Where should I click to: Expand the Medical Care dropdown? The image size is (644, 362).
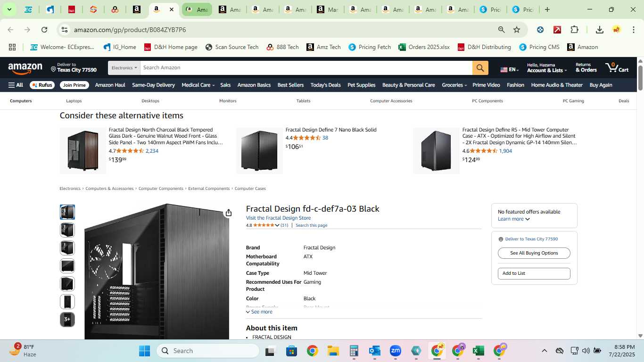pyautogui.click(x=198, y=85)
